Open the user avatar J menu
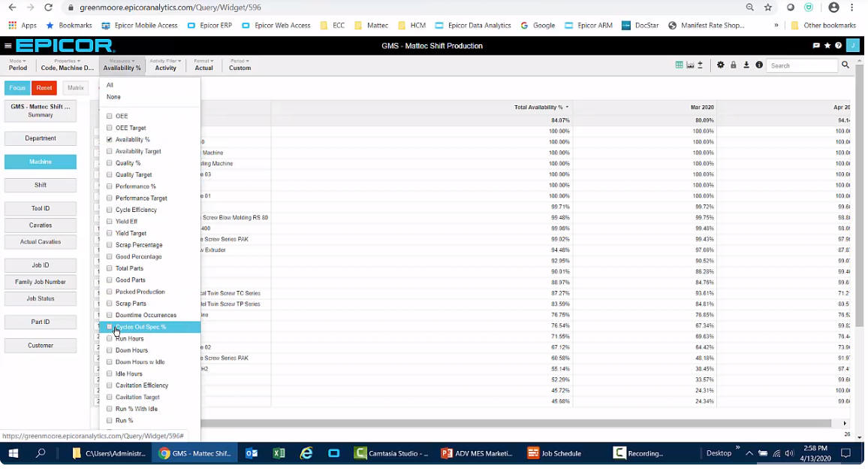 pos(854,45)
